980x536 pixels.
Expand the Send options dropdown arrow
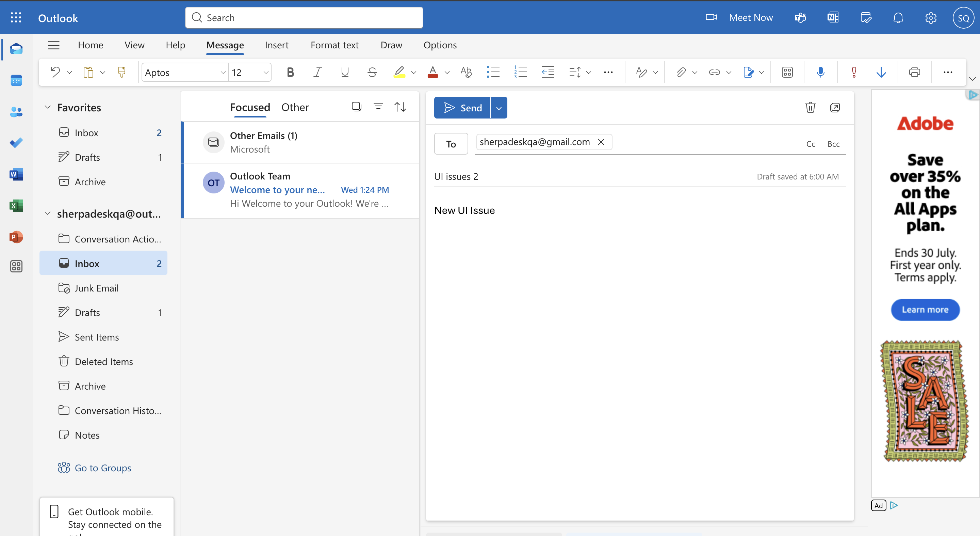(x=499, y=108)
